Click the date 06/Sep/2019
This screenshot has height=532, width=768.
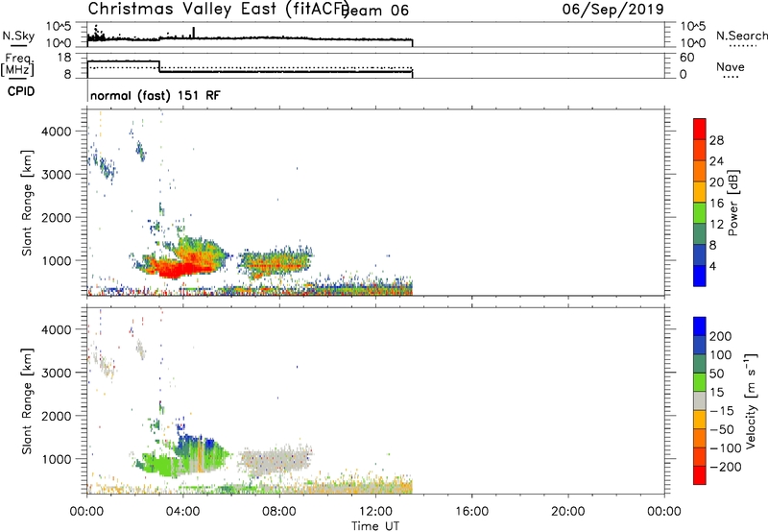coord(612,9)
